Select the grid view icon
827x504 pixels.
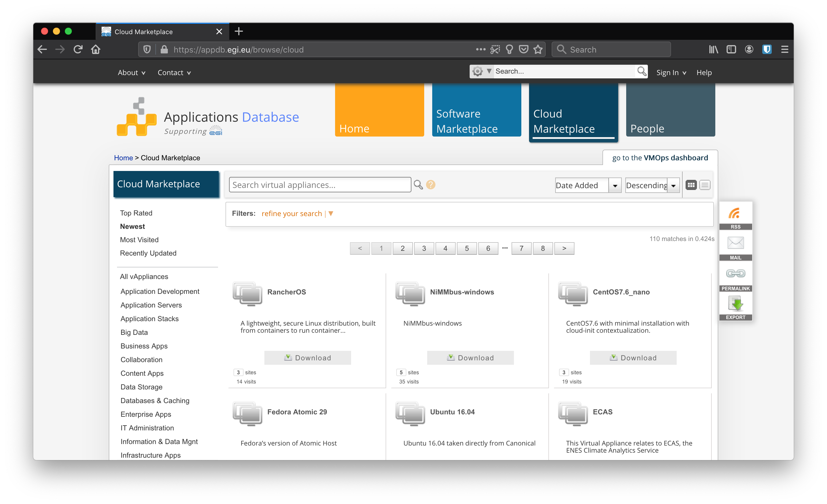coord(690,185)
